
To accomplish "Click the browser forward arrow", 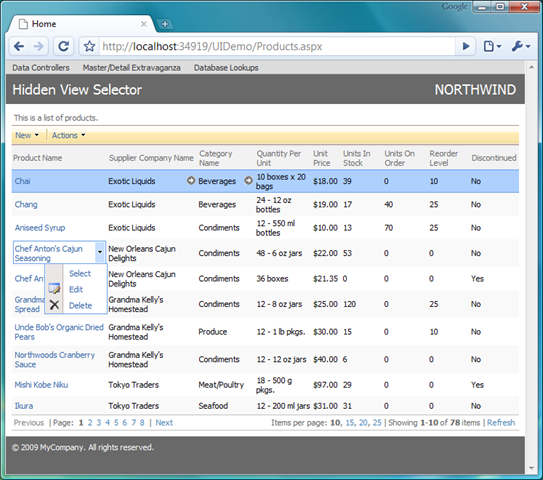I will click(x=38, y=46).
